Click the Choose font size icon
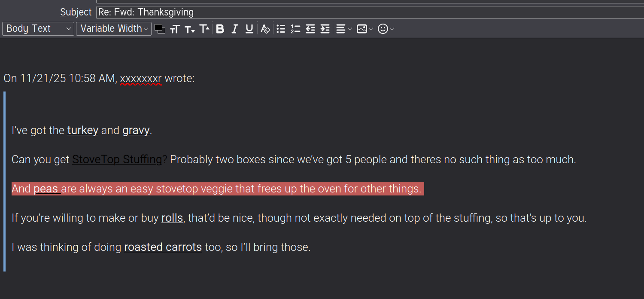 174,29
